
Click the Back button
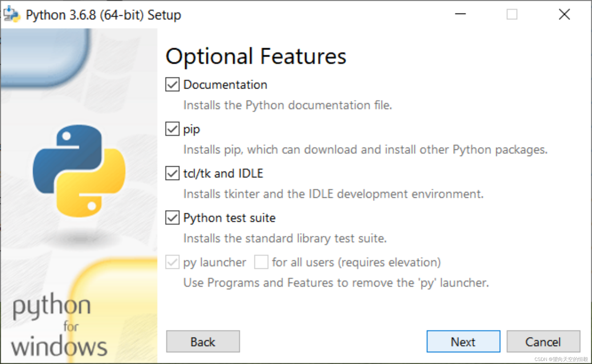click(203, 342)
